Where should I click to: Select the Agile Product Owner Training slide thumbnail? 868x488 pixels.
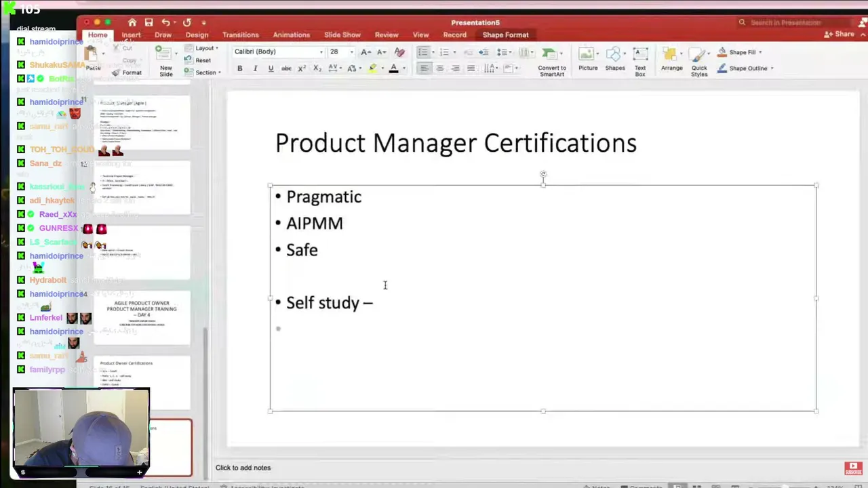(x=143, y=317)
